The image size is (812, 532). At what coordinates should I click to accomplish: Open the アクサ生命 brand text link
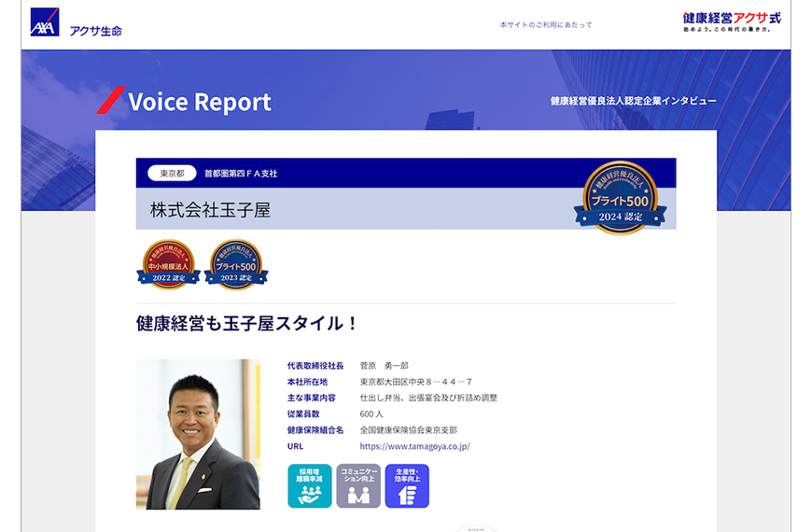[x=96, y=31]
